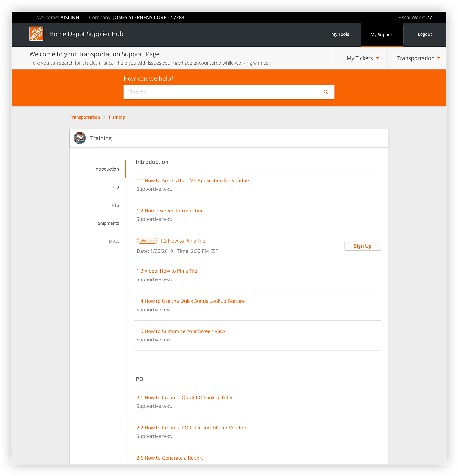Click the PO section heading
The width and height of the screenshot is (458, 476).
pos(140,379)
